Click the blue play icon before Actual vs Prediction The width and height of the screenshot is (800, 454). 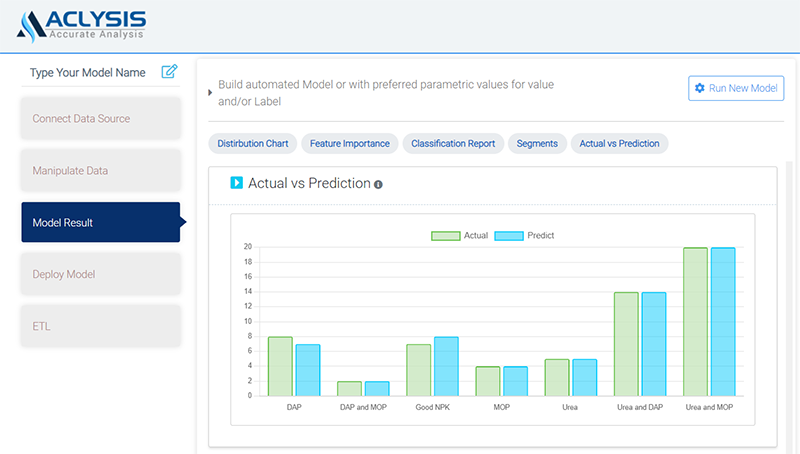pos(237,183)
